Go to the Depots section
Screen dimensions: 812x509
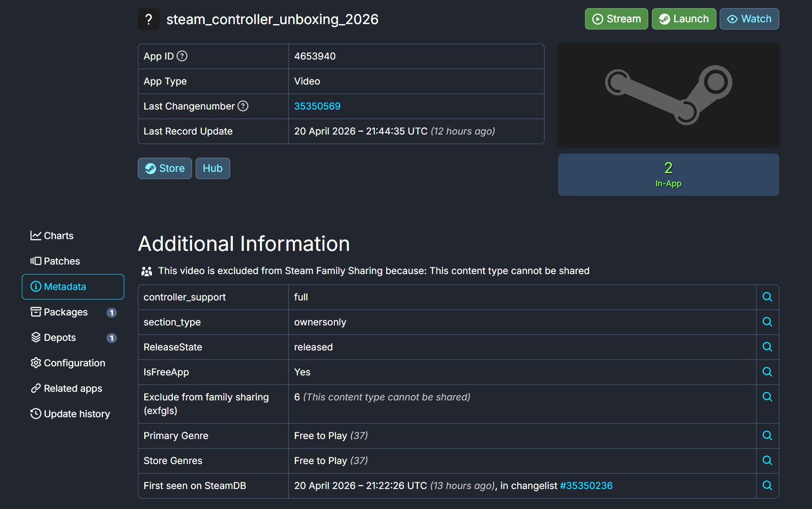(53, 337)
